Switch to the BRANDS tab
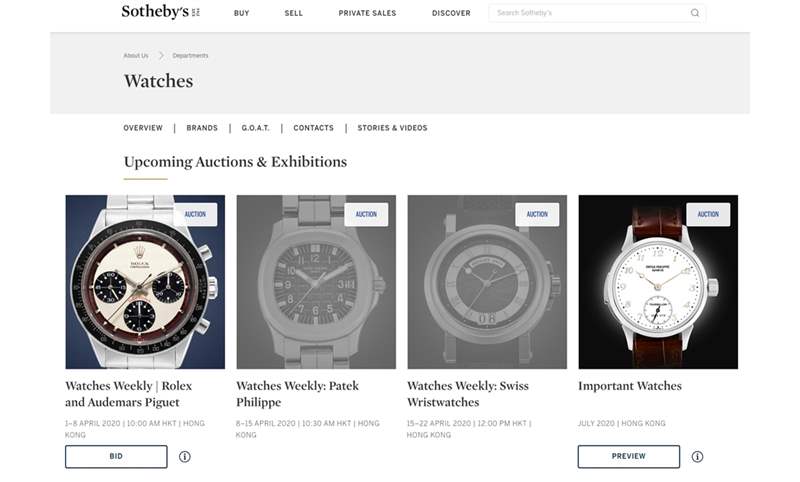This screenshot has height=482, width=800. pyautogui.click(x=202, y=128)
